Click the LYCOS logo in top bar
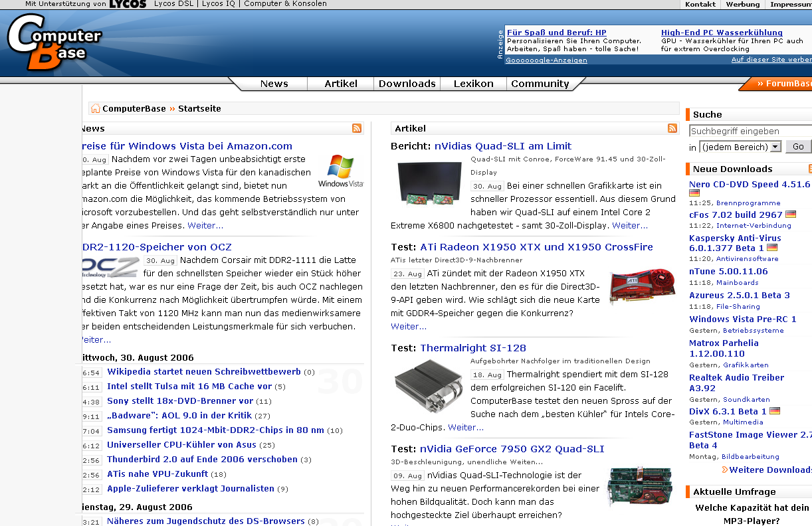Screen dimensions: 812x526 (128, 4)
